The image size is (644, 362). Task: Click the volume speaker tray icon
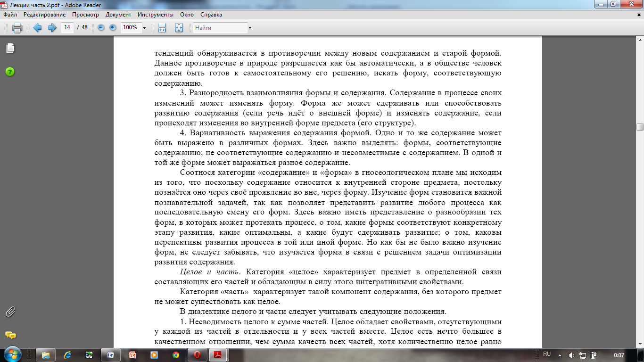(x=571, y=355)
